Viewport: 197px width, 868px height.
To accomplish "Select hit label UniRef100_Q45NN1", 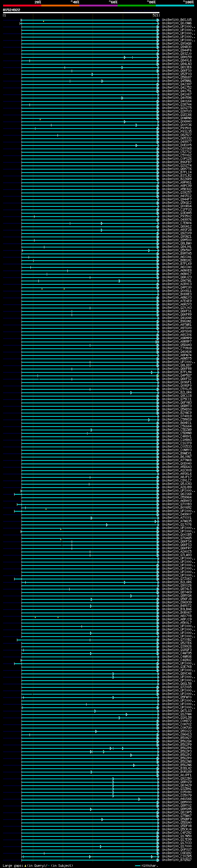I will coord(176,81).
